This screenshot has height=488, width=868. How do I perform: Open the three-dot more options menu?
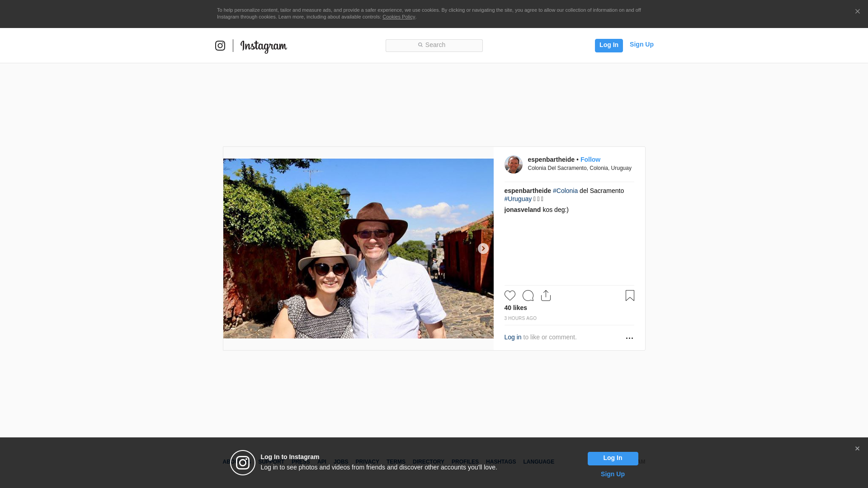629,338
